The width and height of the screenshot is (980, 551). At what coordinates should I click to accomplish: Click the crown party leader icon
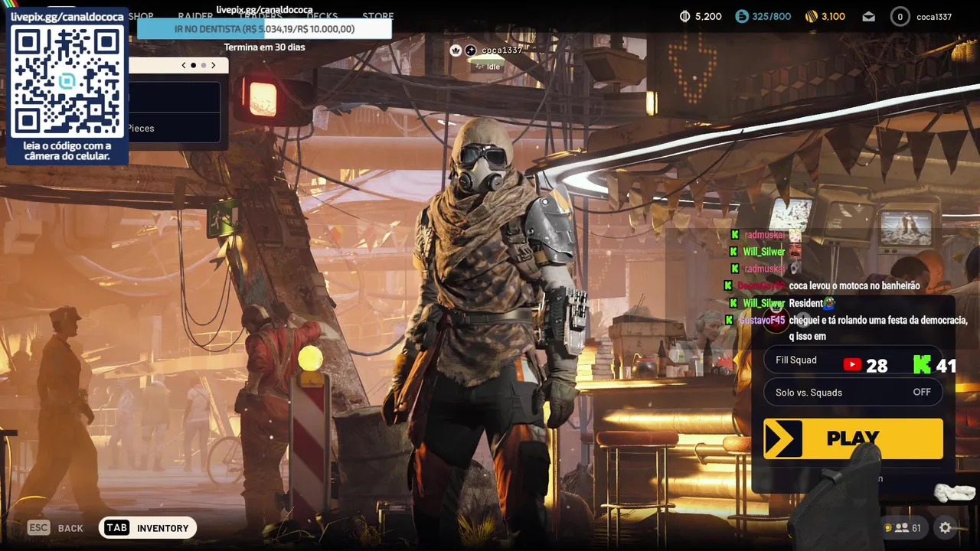coord(456,50)
